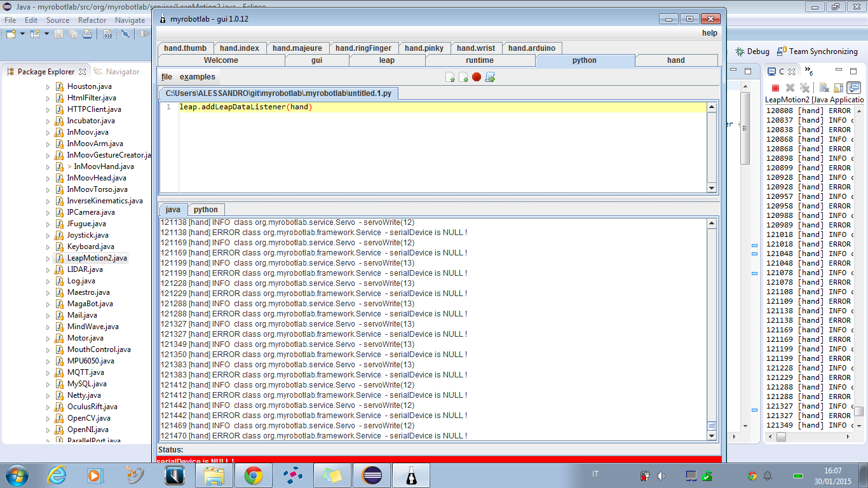Open Sticky Notes from the taskbar

tap(332, 475)
